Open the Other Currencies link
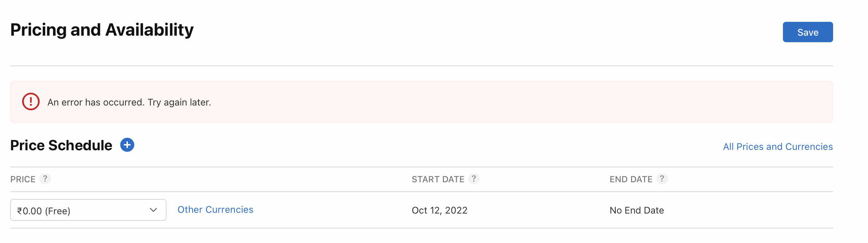 [215, 210]
